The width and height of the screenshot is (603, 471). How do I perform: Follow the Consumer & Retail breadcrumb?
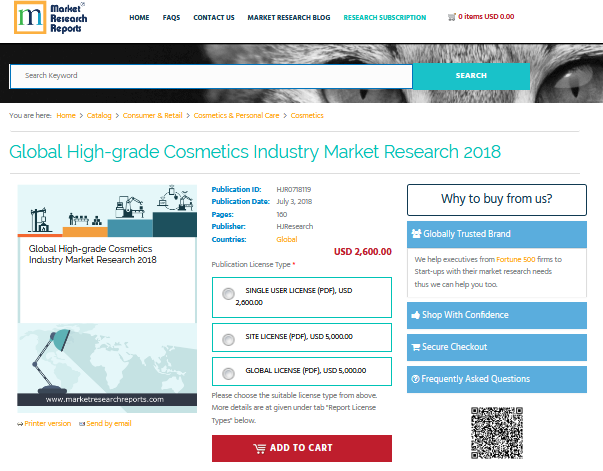tap(152, 115)
